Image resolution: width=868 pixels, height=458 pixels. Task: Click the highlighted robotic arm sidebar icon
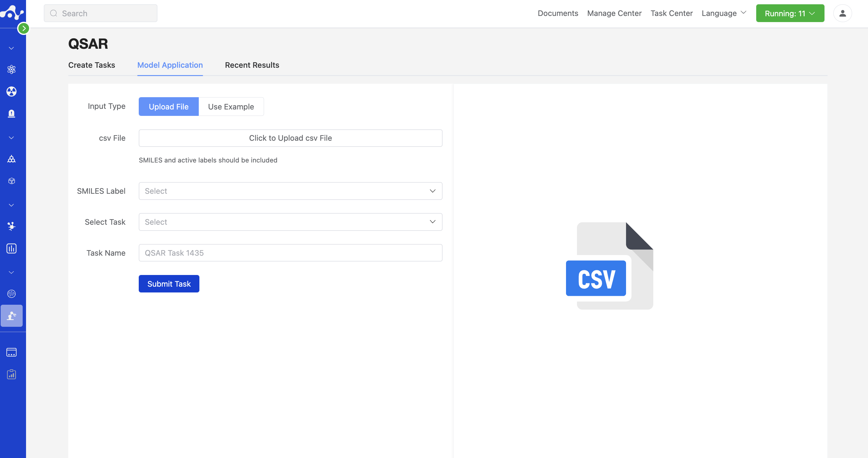[11, 316]
